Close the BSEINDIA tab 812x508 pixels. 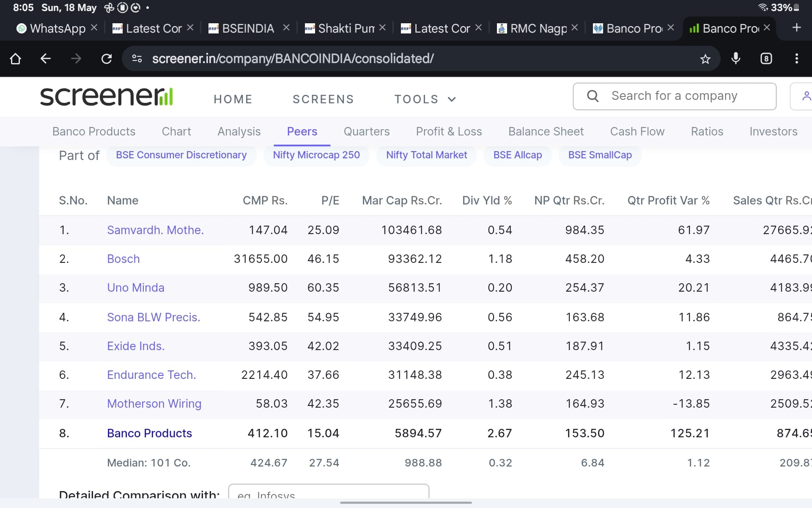coord(286,28)
